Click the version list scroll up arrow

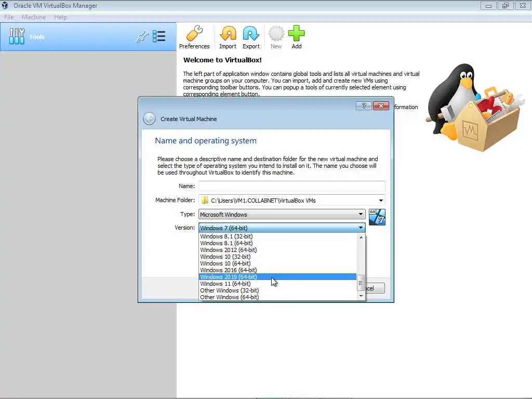[x=361, y=237]
